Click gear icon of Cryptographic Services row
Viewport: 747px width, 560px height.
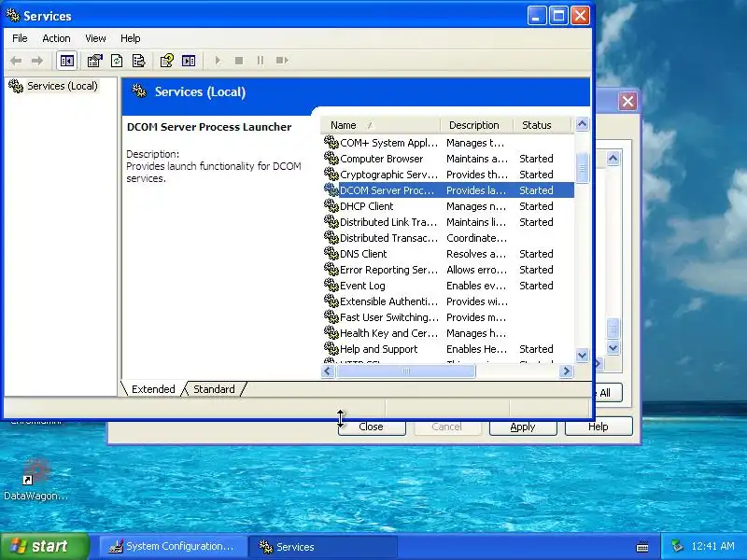[331, 175]
